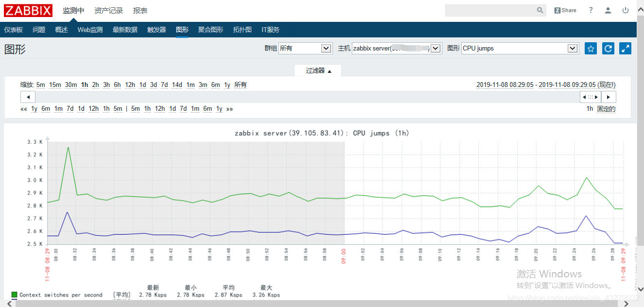Open the Share link

(x=565, y=10)
